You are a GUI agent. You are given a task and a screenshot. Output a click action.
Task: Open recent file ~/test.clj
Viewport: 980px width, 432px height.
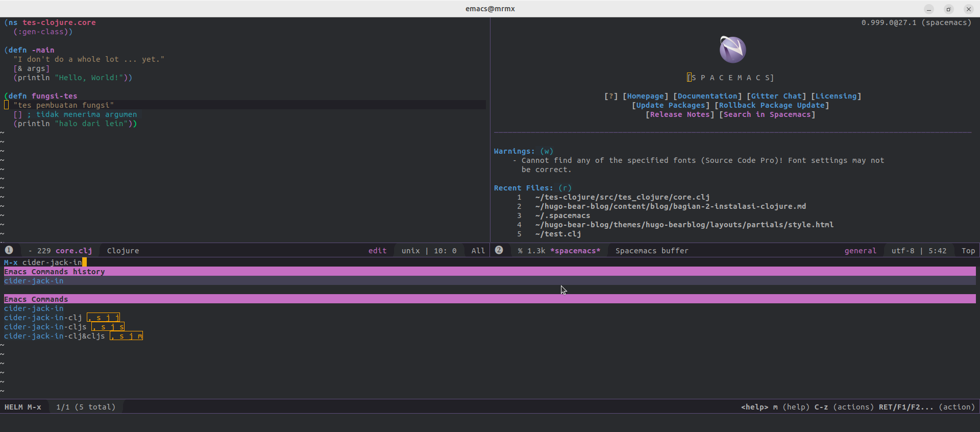click(558, 234)
